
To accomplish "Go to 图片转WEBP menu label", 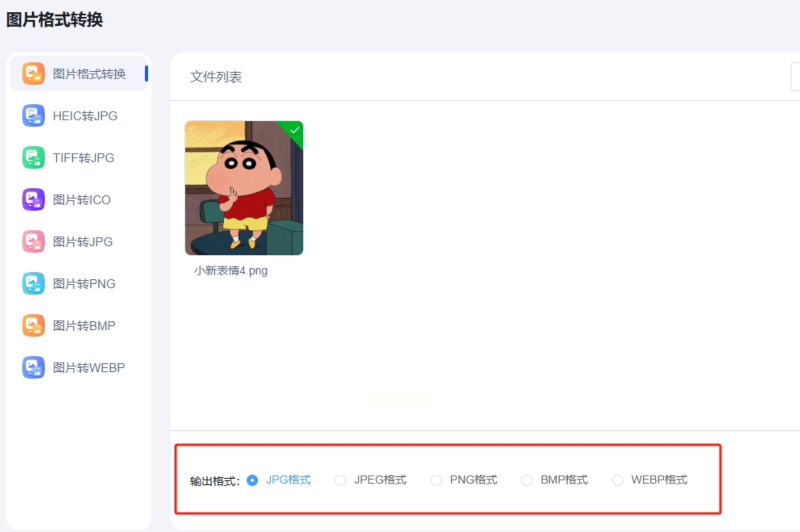I will [x=89, y=368].
